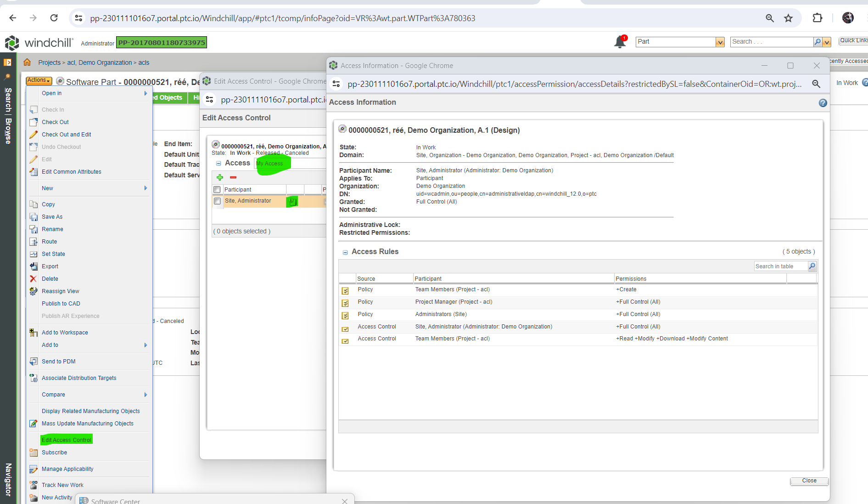Open the browser extensions puzzle icon
This screenshot has width=868, height=504.
(817, 18)
